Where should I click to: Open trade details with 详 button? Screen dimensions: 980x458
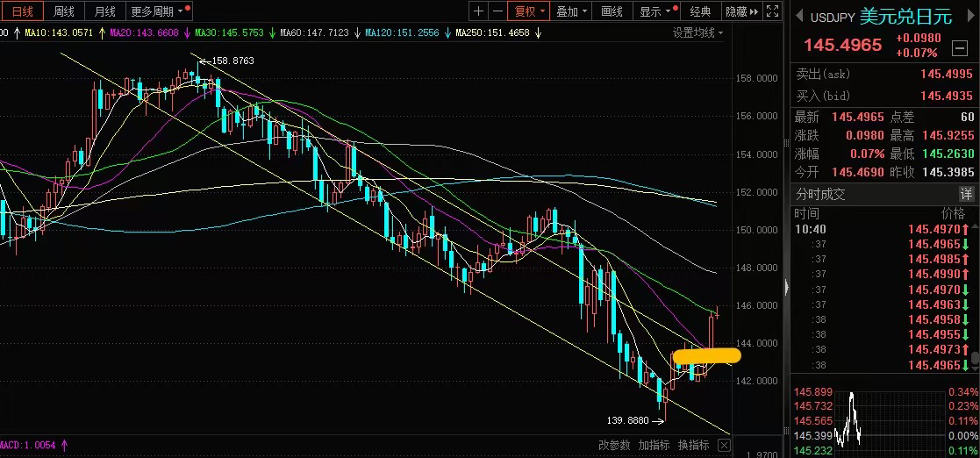tap(966, 194)
